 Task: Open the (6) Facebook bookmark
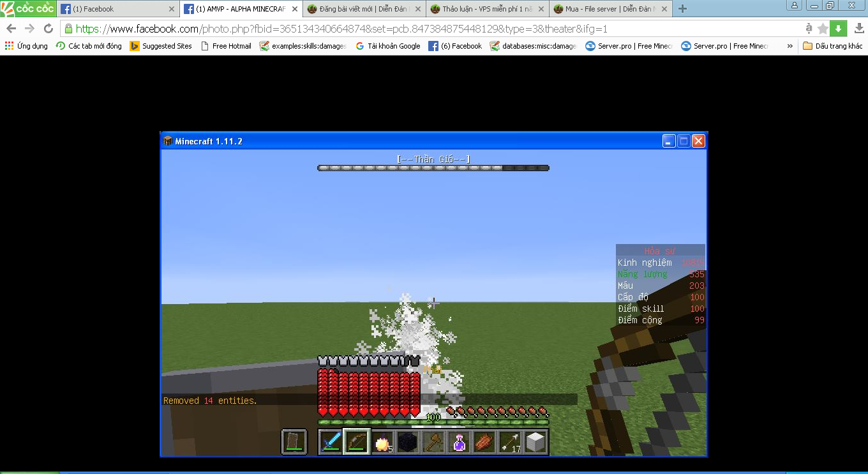click(x=455, y=46)
